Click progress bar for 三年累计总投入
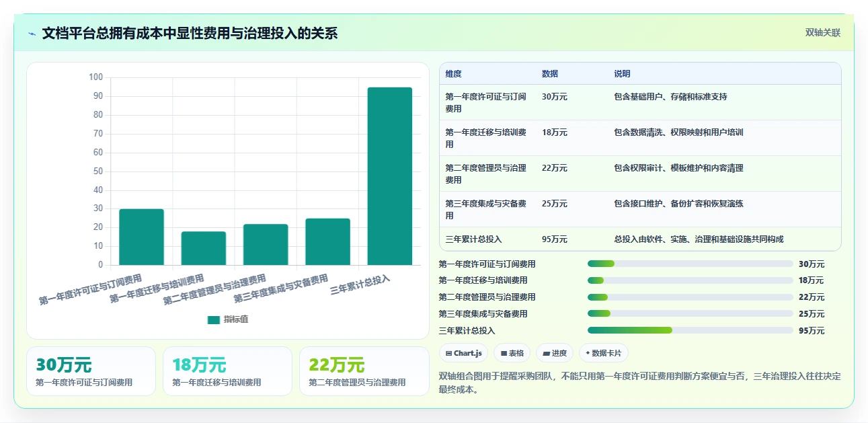Viewport: 868px width, 423px height. pyautogui.click(x=691, y=330)
